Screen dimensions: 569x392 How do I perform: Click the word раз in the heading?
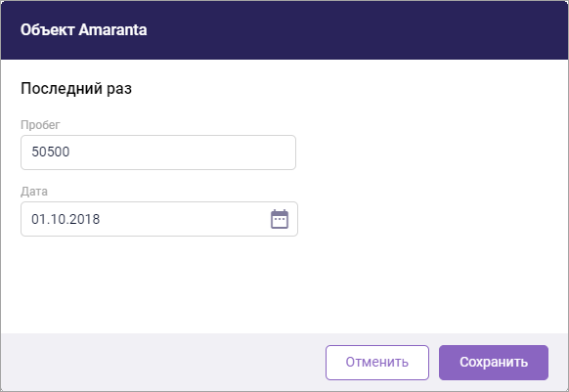click(119, 89)
